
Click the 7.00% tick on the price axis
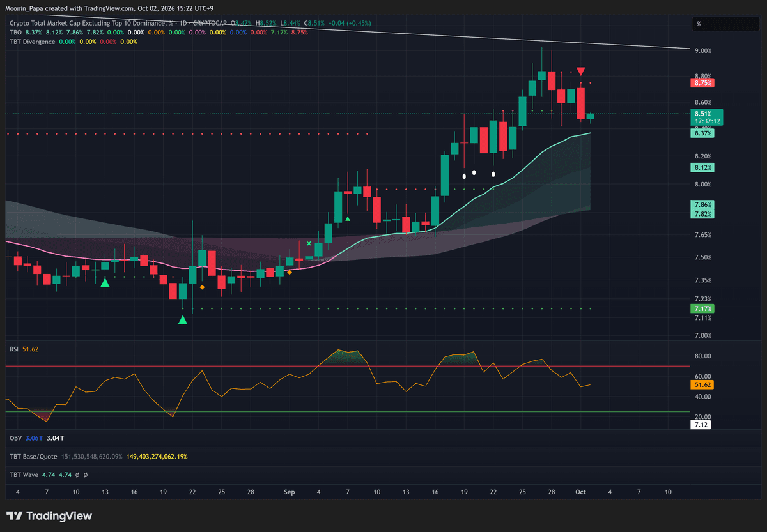pos(703,335)
